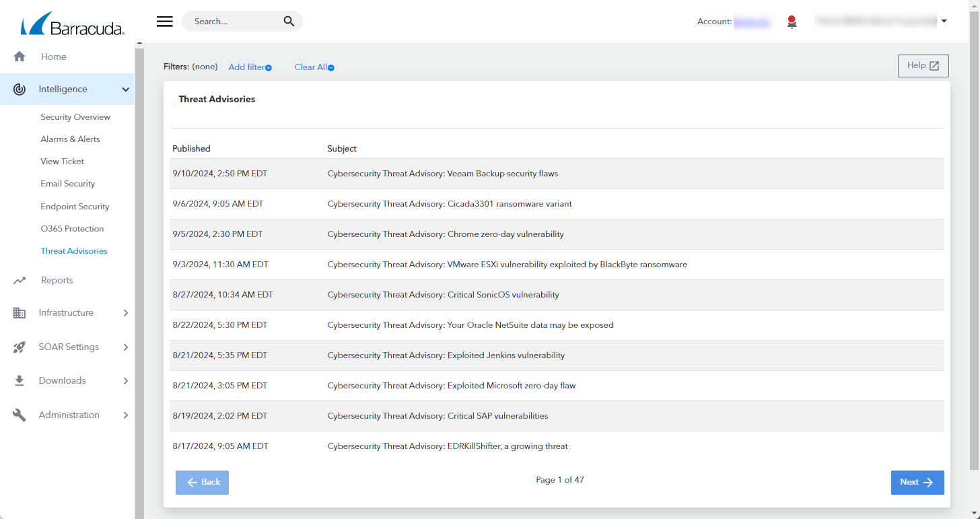Open the hamburger menu icon
The height and width of the screenshot is (519, 980).
[x=165, y=22]
